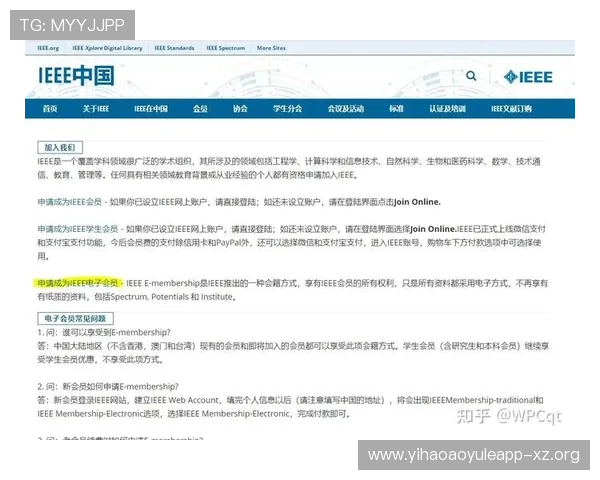Open 学生分会 navigation menu
This screenshot has height=480, width=600.
[287, 109]
